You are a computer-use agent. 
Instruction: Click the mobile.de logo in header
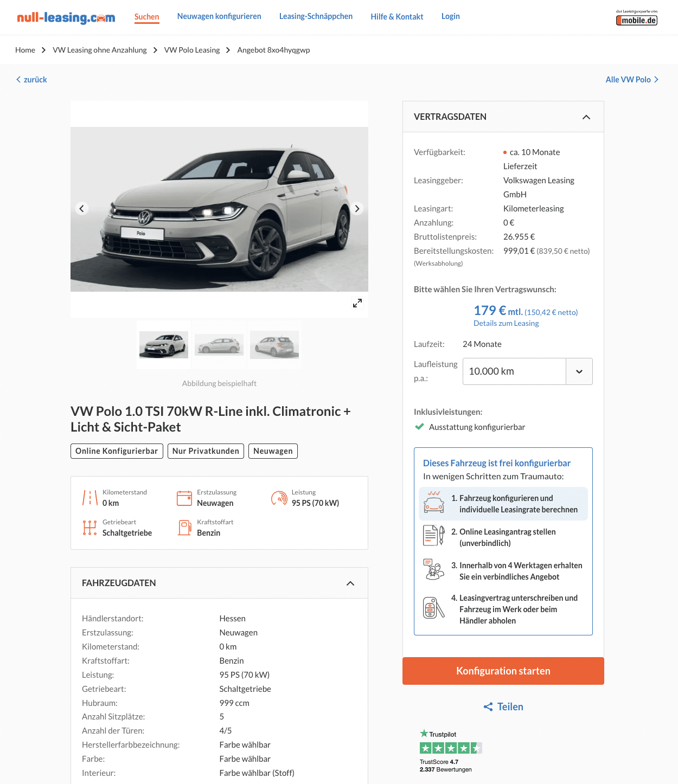click(x=637, y=18)
